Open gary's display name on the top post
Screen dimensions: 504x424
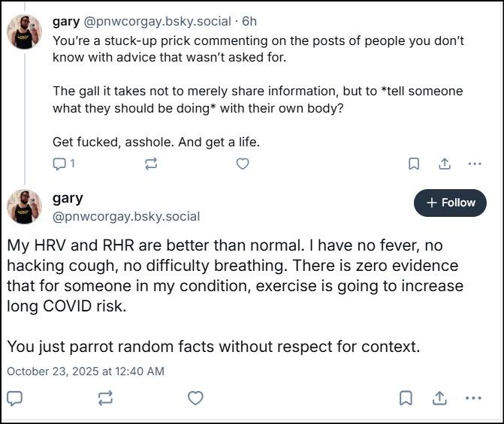[67, 22]
